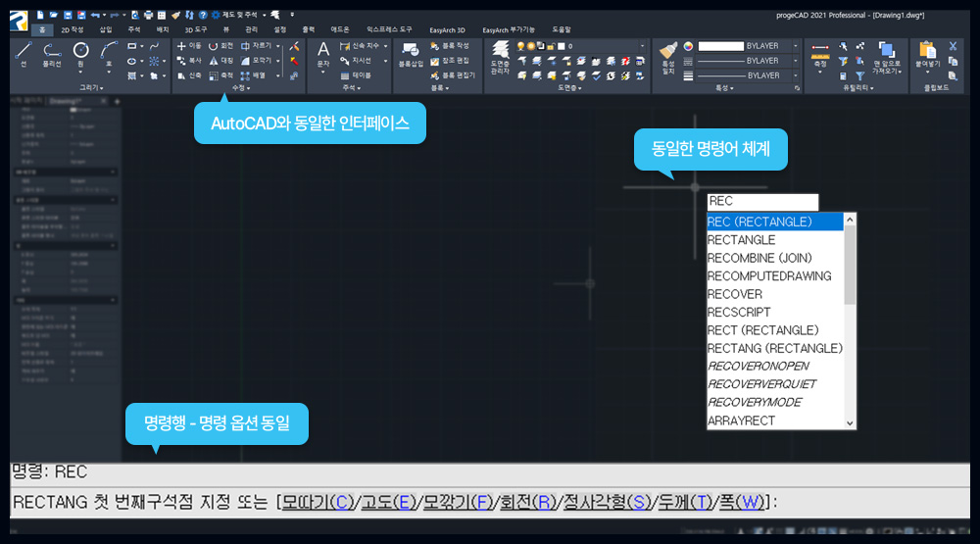
Task: Select the 고도(E) command option
Action: pos(388,502)
